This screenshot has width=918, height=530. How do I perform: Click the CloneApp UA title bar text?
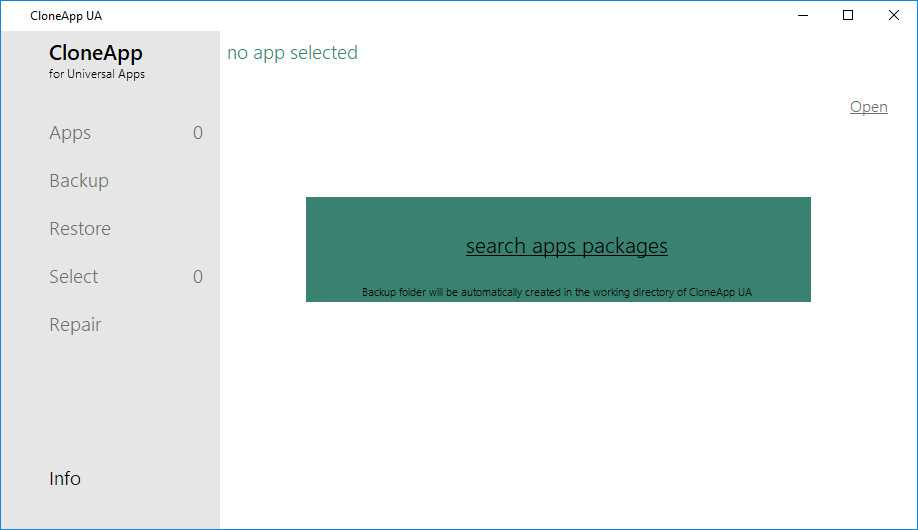click(66, 16)
